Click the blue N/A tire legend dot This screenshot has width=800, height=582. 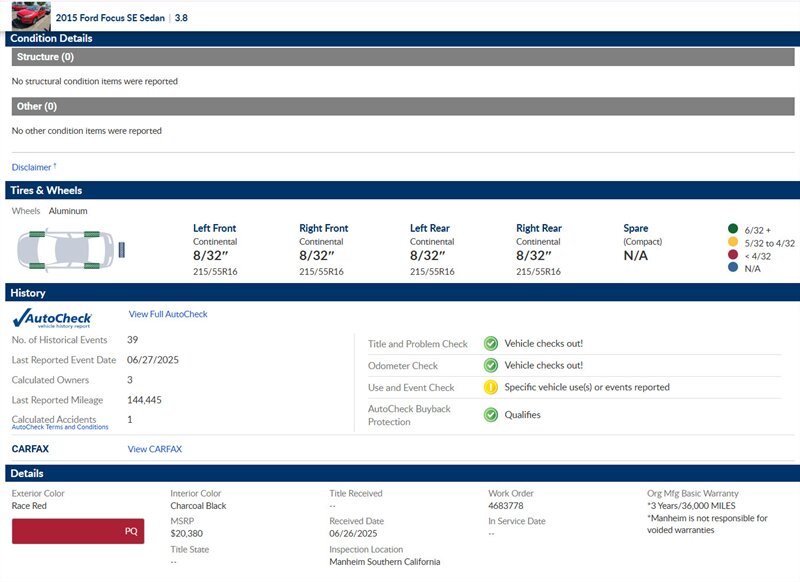click(733, 269)
